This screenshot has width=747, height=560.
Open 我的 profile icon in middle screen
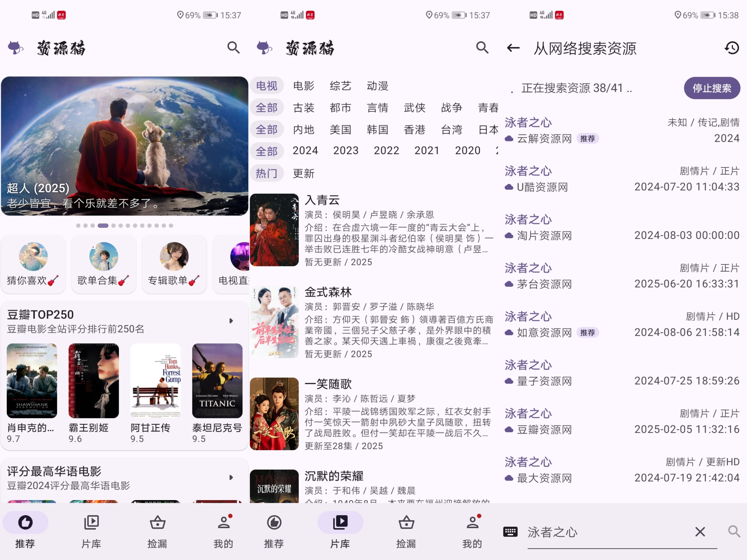[x=473, y=522]
